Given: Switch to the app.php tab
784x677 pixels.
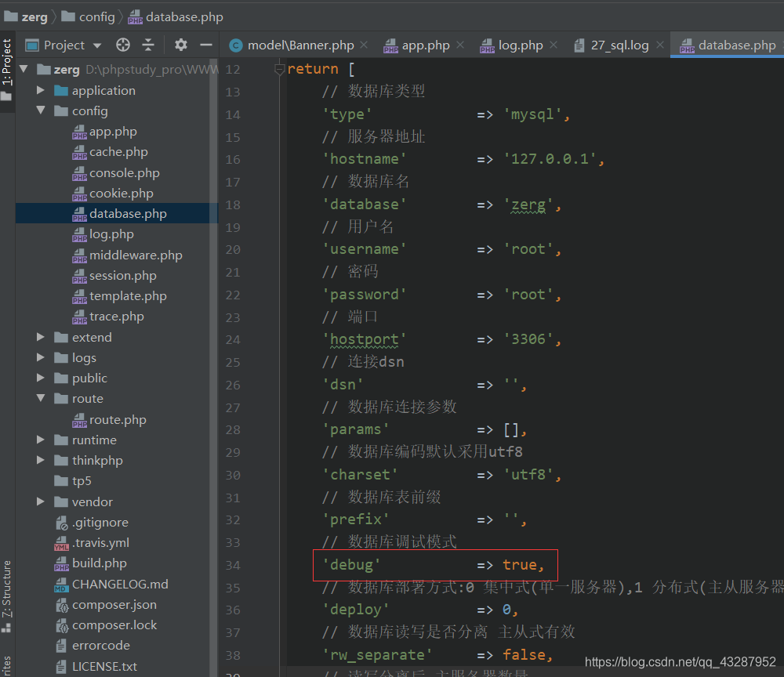Looking at the screenshot, I should tap(424, 45).
